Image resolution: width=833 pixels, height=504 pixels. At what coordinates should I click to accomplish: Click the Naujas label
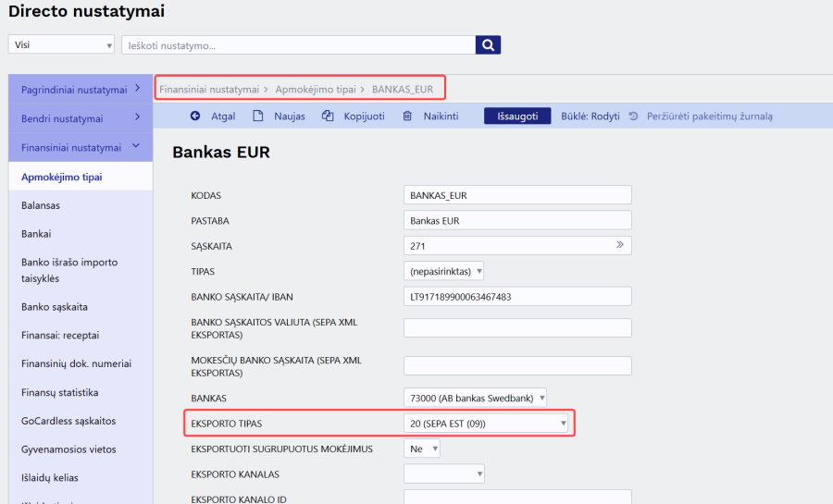290,117
